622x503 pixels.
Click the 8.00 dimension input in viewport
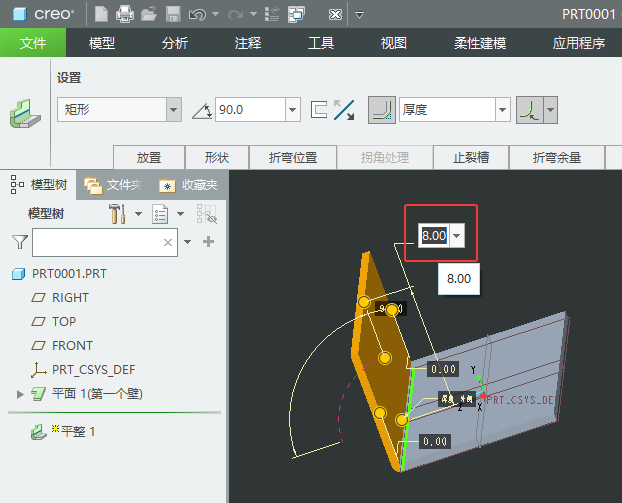(434, 236)
